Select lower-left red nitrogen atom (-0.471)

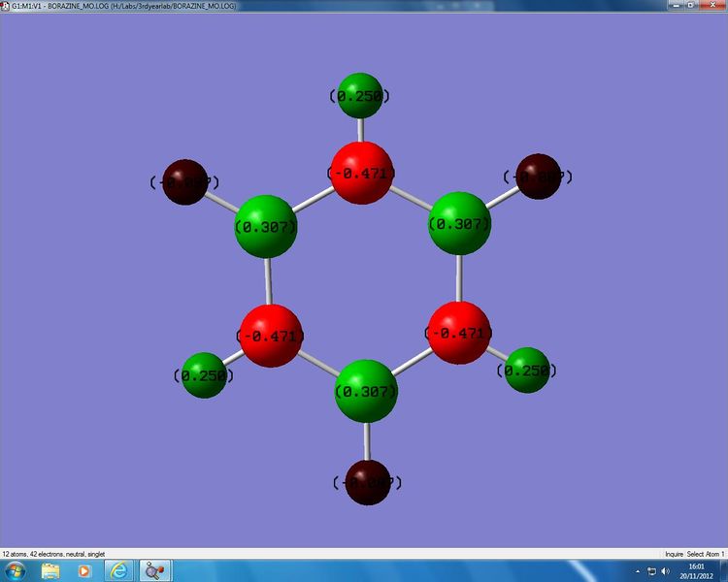point(271,336)
